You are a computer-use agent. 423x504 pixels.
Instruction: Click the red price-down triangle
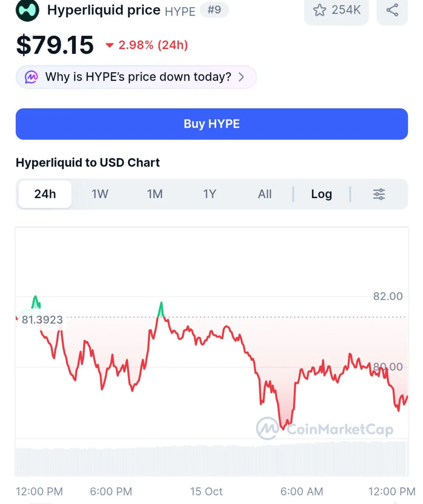[x=110, y=45]
